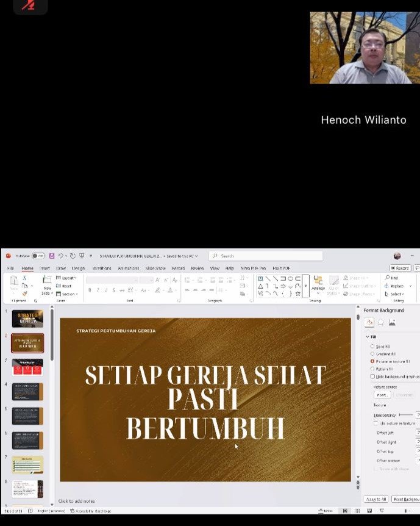
Task: Enable Tile picture as texture checkbox
Action: (376, 423)
